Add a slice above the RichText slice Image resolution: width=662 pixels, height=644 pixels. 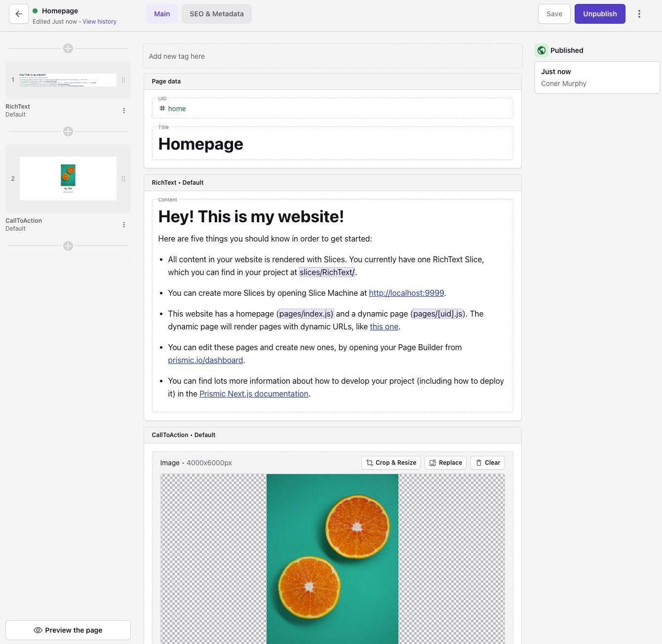coord(68,48)
